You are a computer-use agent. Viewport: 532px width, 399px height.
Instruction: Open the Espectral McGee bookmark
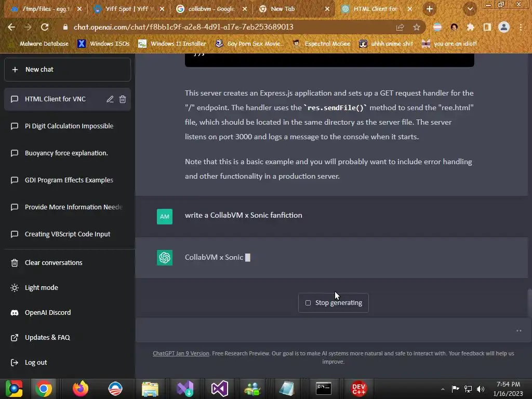(x=321, y=44)
